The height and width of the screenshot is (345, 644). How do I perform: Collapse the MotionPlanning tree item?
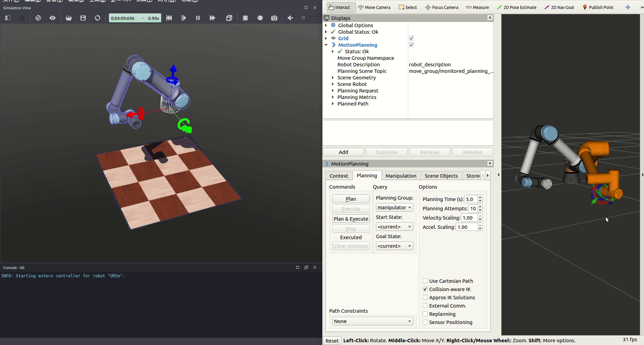pos(326,45)
